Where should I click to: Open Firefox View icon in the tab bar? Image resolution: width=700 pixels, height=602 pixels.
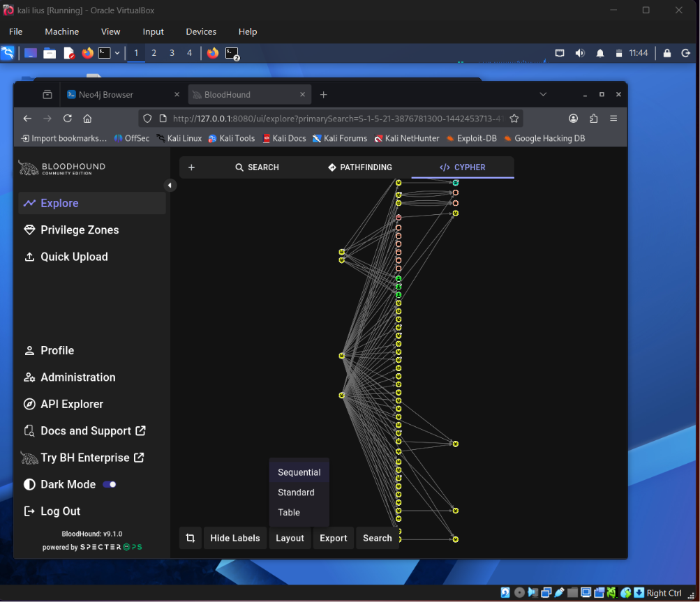click(x=47, y=95)
